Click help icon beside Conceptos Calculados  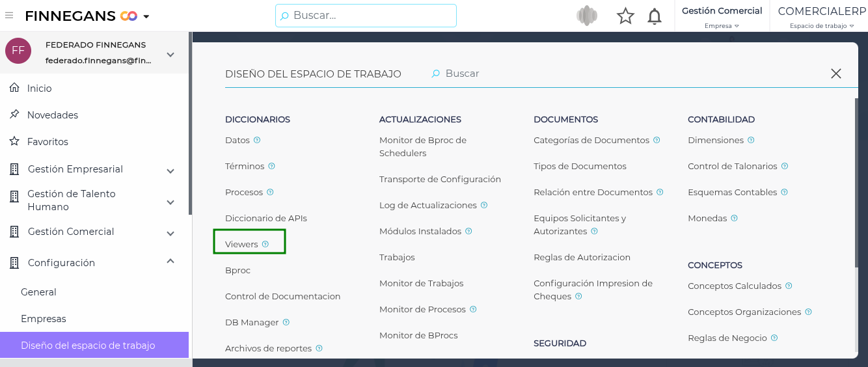789,286
